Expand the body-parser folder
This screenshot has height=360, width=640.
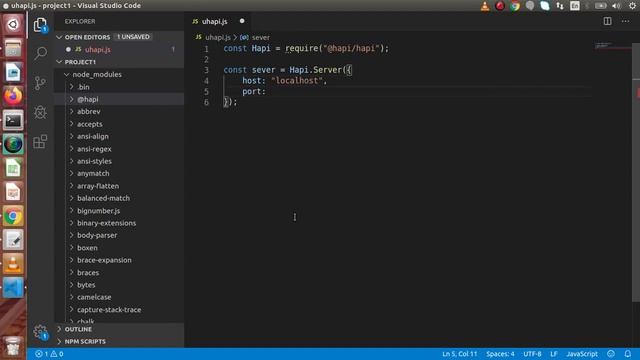click(72, 236)
